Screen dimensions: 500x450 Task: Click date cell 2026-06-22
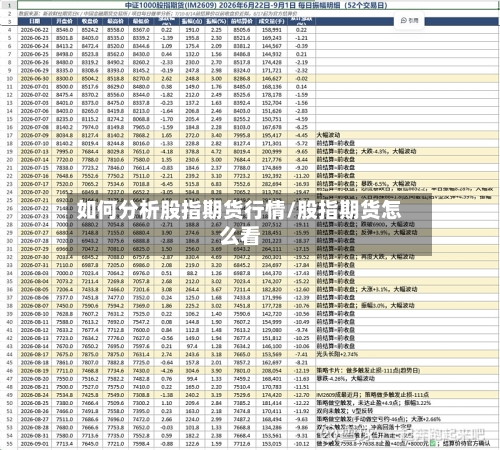[35, 30]
